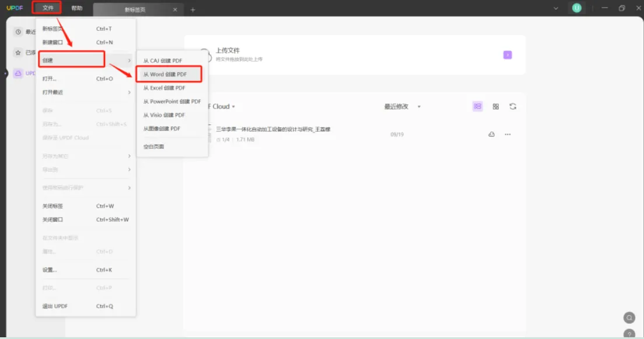Open the UPDF Cloud storage dropdown arrow
The width and height of the screenshot is (644, 339).
point(233,106)
